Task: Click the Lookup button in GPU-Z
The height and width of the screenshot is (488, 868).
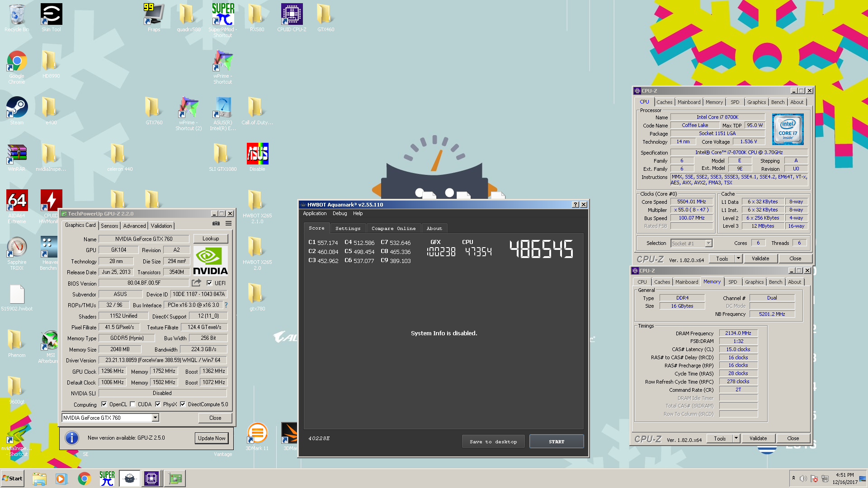Action: (x=211, y=239)
